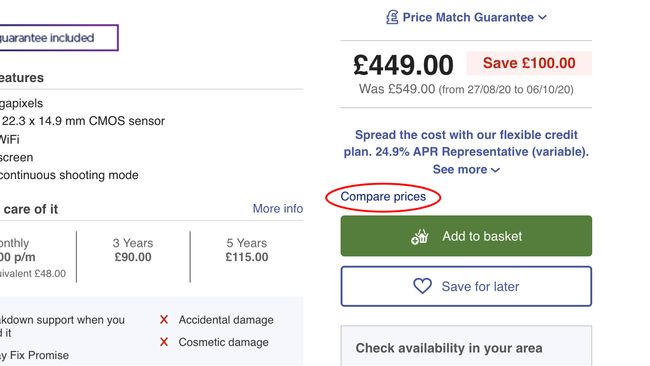Screen dimensions: 650x366
Task: Click the flexible credit plan text link
Action: click(x=466, y=143)
